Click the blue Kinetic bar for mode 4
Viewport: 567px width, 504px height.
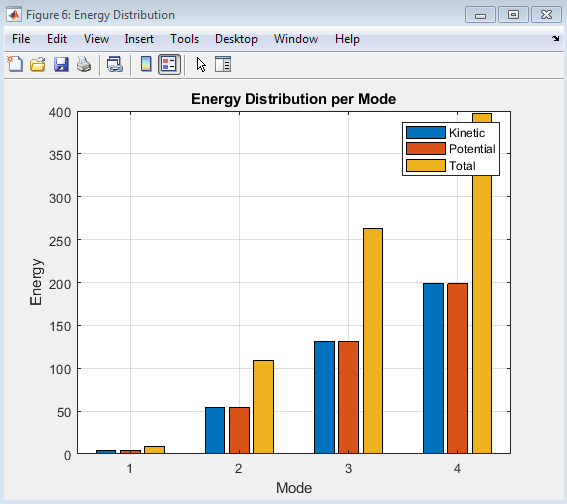click(433, 368)
